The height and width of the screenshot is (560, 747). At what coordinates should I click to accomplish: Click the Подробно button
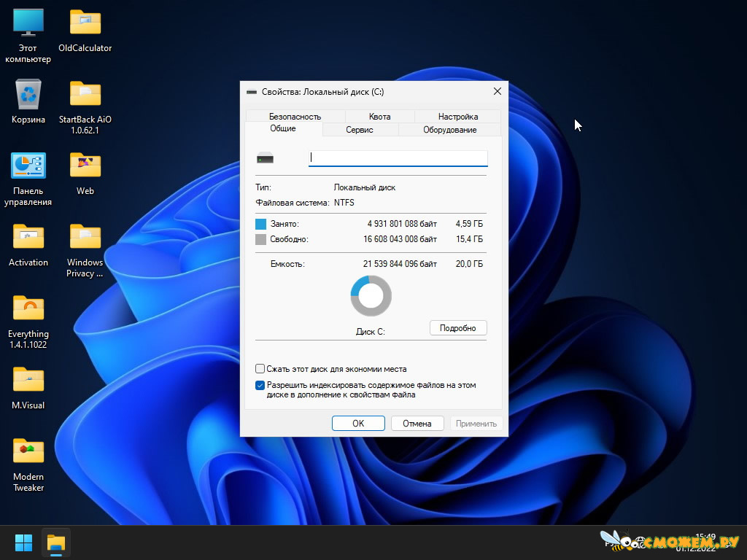[x=458, y=327]
